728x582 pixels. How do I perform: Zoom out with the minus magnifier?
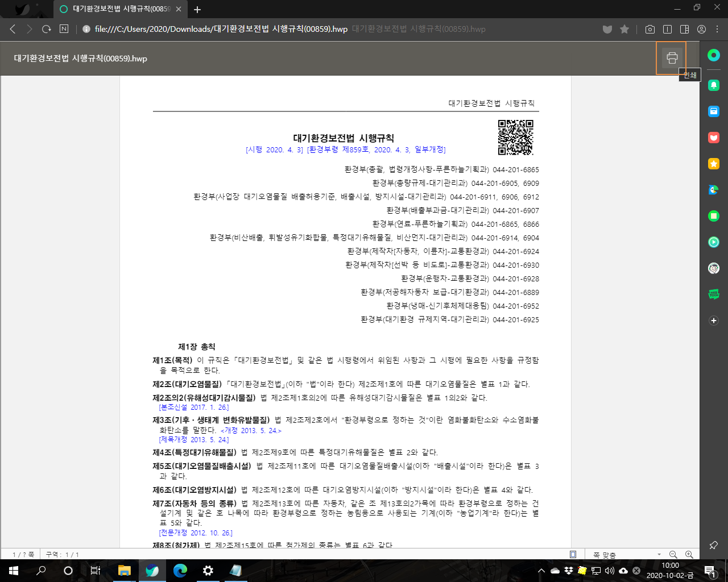673,554
